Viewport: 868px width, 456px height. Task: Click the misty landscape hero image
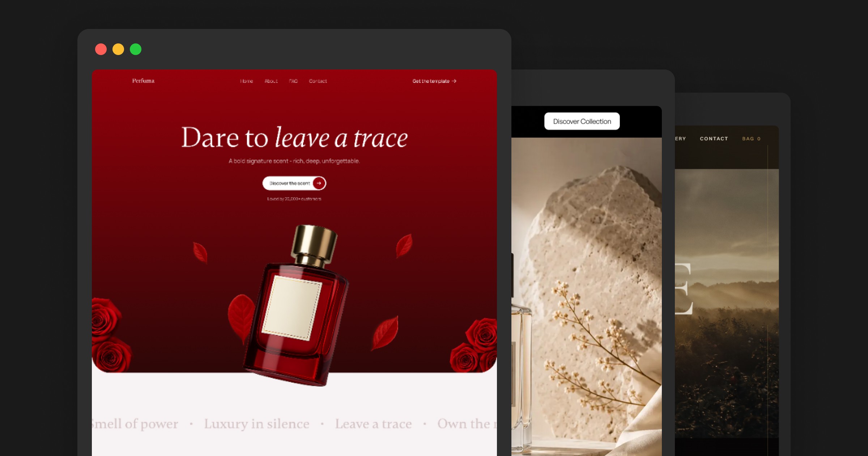[x=727, y=303]
